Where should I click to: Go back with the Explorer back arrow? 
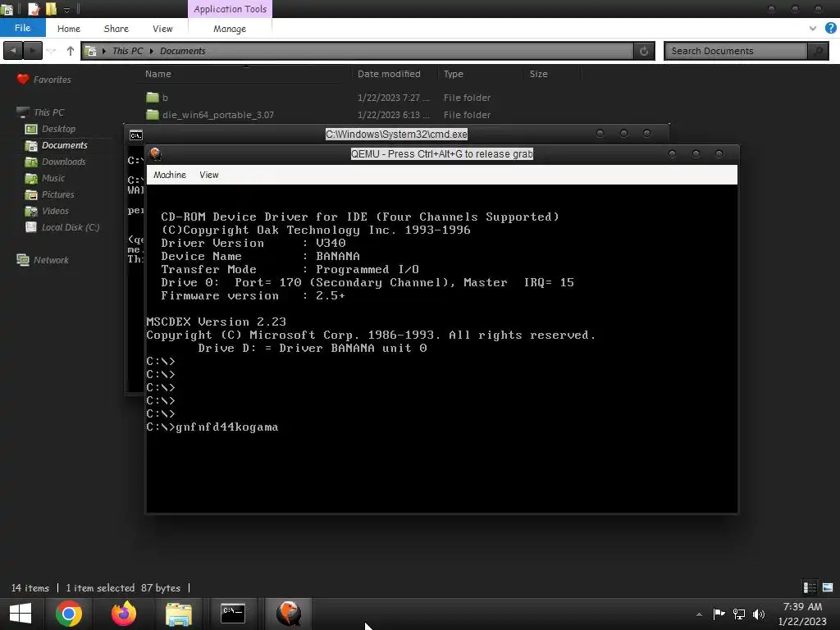coord(12,51)
